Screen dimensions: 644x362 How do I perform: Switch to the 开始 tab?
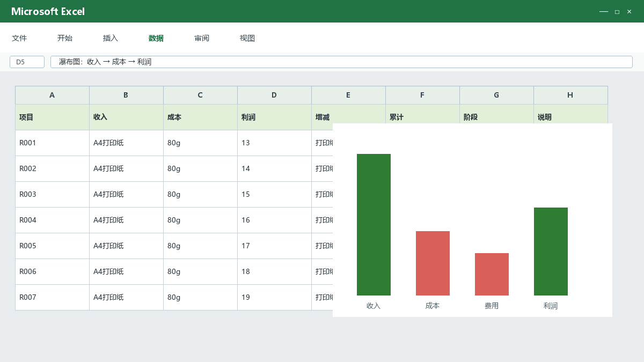click(65, 38)
